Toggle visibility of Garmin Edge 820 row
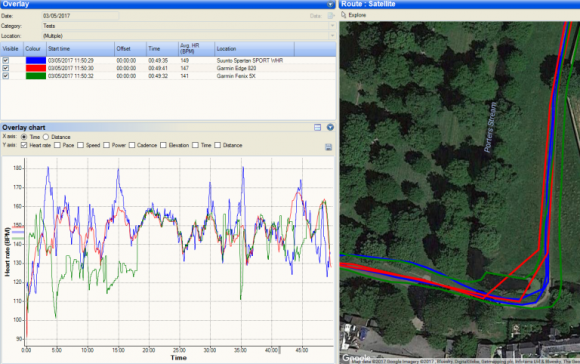The image size is (580, 364). pos(6,68)
